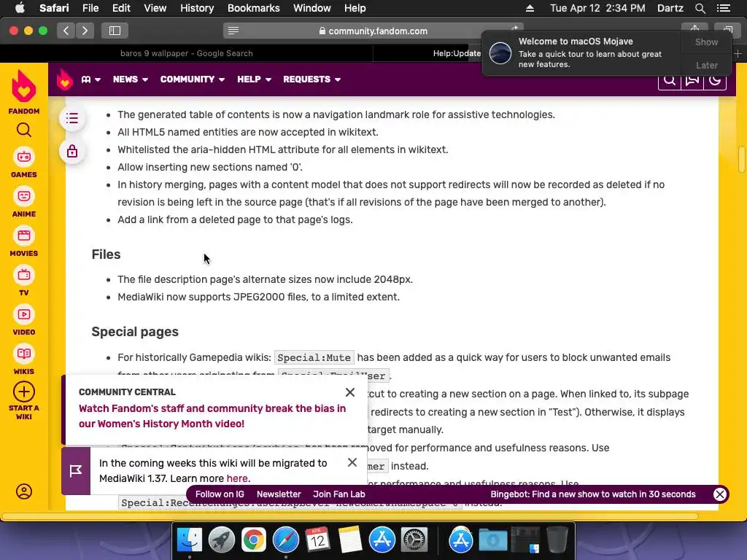The image size is (747, 560).
Task: Click the Special:Mute code text
Action: click(x=314, y=357)
